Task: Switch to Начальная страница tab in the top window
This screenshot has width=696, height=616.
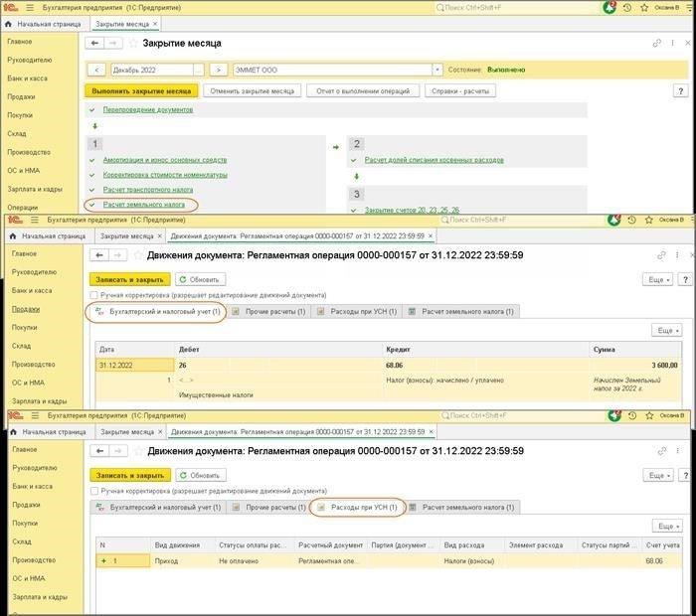Action: pos(44,24)
